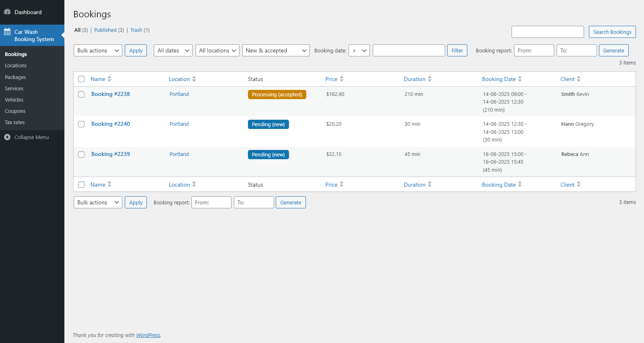Open the All dates dropdown

pyautogui.click(x=173, y=50)
